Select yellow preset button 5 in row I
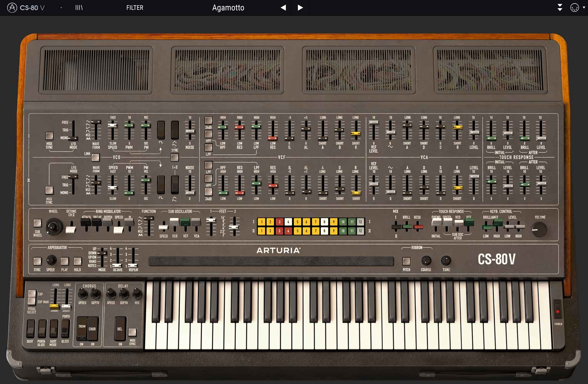The width and height of the screenshot is (588, 384). (x=297, y=222)
